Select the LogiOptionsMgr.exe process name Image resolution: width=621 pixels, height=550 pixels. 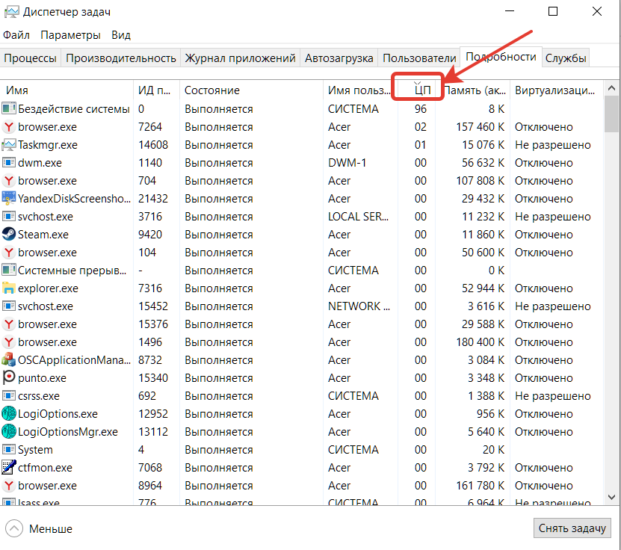point(68,432)
